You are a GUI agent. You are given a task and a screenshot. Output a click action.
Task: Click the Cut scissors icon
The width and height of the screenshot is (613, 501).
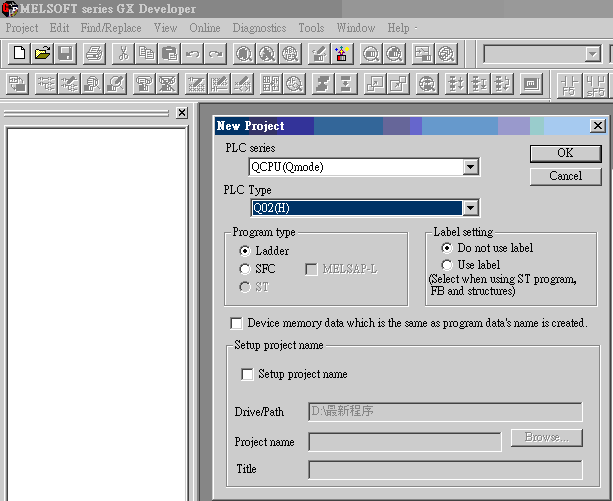124,53
